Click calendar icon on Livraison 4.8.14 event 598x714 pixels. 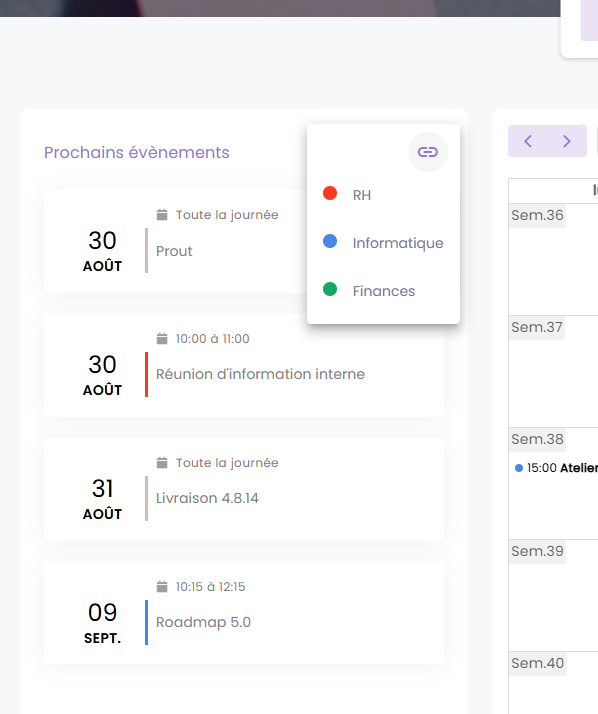click(162, 463)
